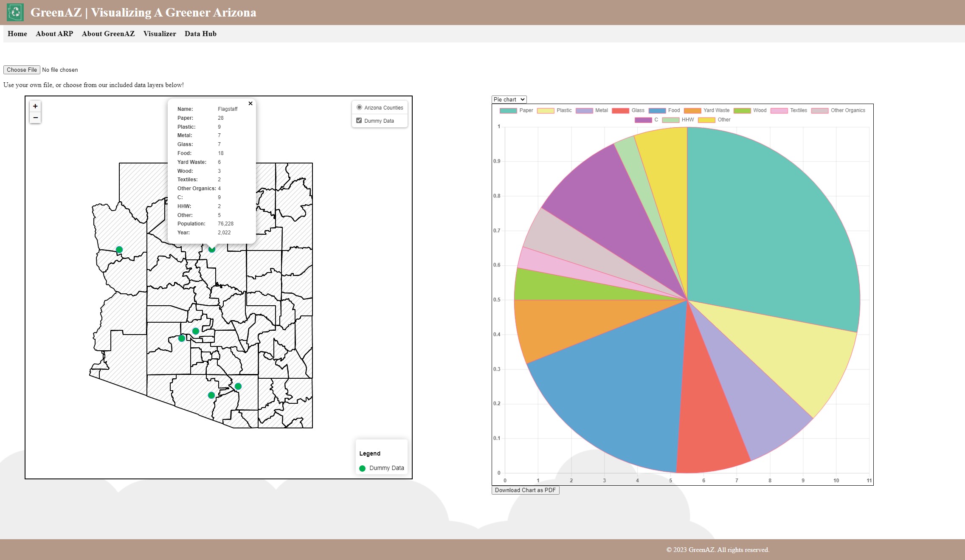Click the Population value 76,228
This screenshot has height=560, width=965.
coord(225,224)
